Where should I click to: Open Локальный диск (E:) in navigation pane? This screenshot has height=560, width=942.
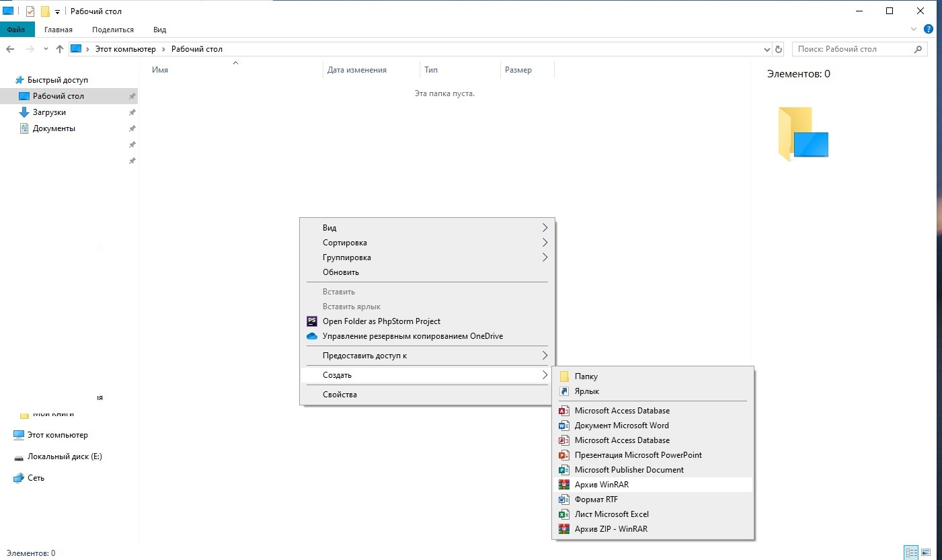[x=65, y=456]
